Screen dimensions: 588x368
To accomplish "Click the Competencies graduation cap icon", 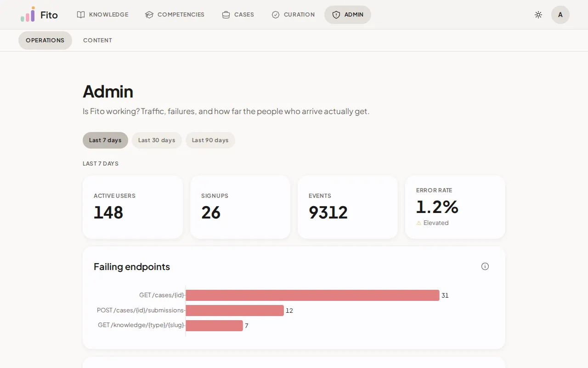I will coord(149,15).
